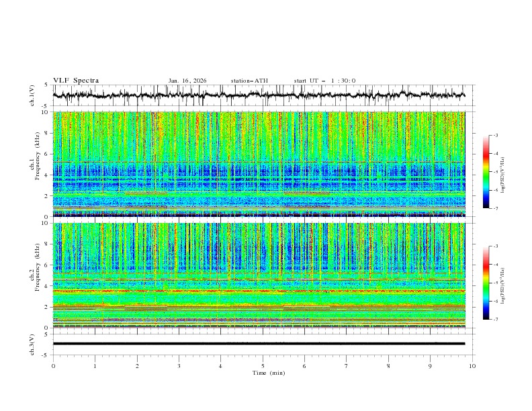Select the 0-minute tick on the time axis
The width and height of the screenshot is (532, 411).
pyautogui.click(x=53, y=365)
